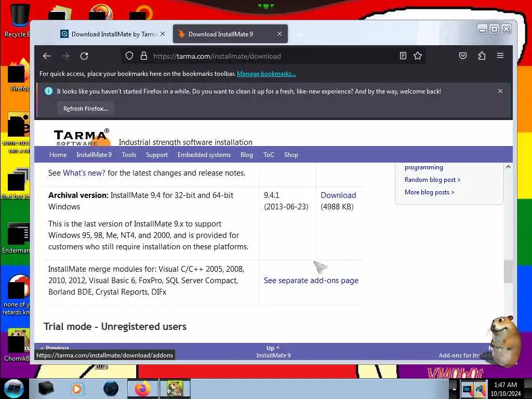Open the hamster Box taskbar app

pyautogui.click(x=175, y=389)
